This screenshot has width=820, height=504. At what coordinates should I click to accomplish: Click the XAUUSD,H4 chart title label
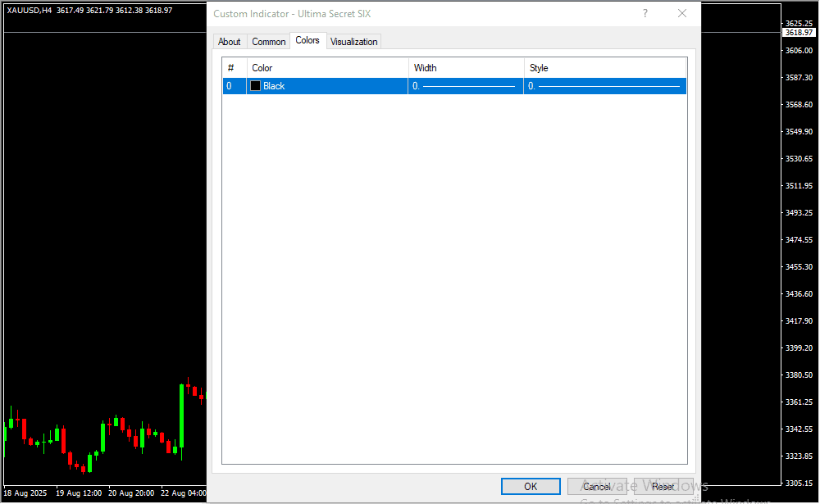[x=30, y=10]
